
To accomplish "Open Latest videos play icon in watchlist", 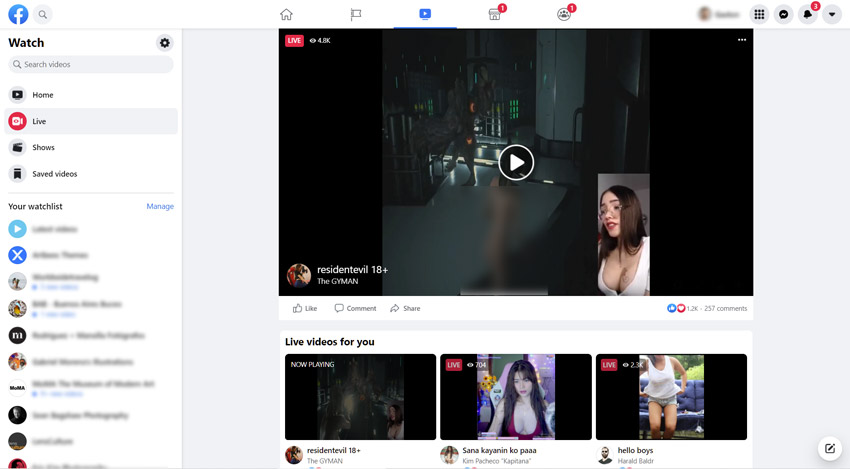I will coord(17,229).
